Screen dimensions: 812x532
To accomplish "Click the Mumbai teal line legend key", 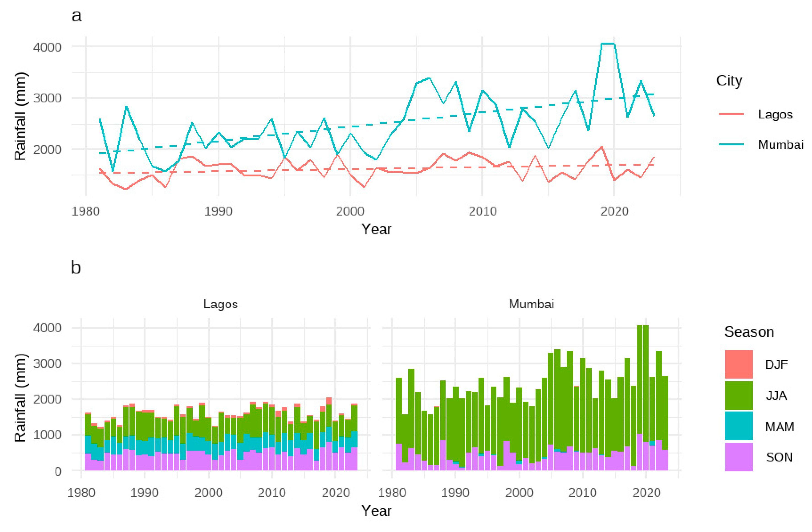I will click(731, 144).
